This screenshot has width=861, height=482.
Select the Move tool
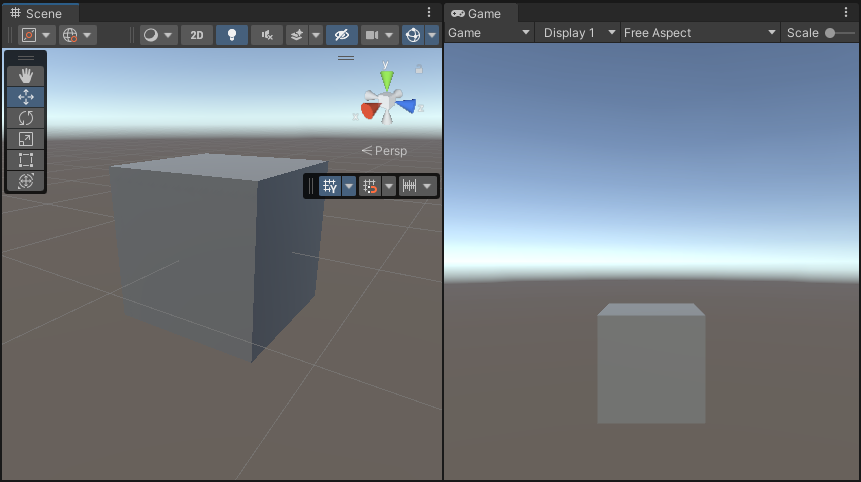tap(26, 97)
